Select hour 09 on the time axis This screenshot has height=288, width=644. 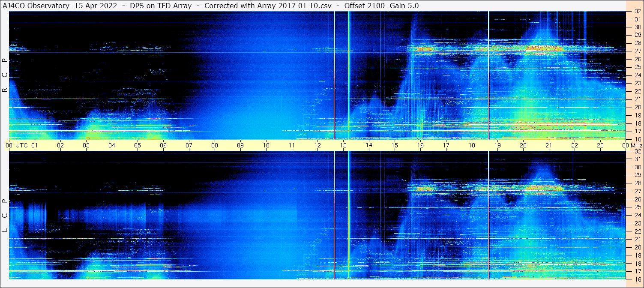(240, 145)
